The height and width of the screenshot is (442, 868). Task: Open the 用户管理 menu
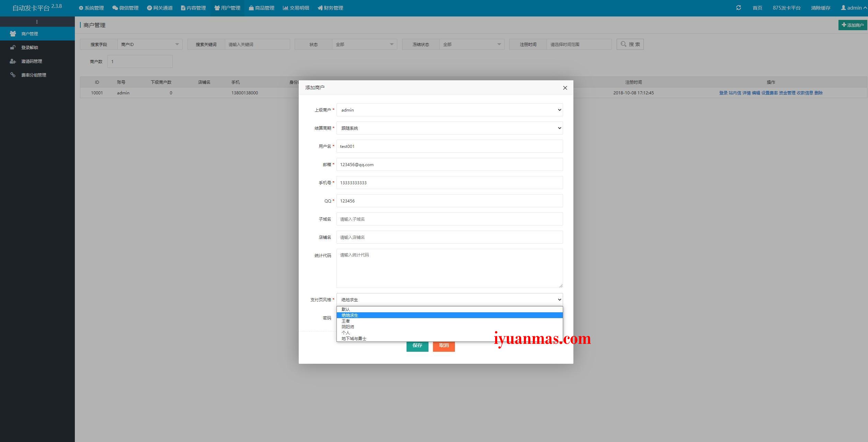click(227, 8)
